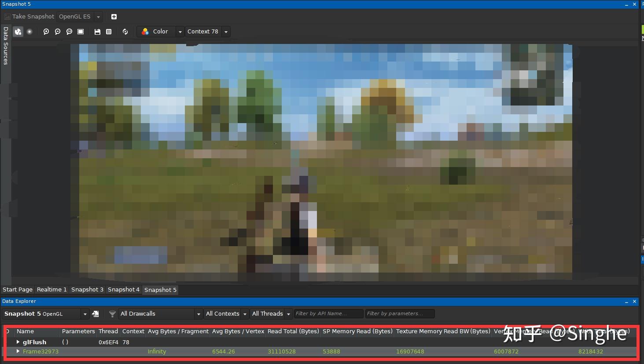
Task: Open the OpenGL ES API dropdown
Action: click(x=80, y=17)
